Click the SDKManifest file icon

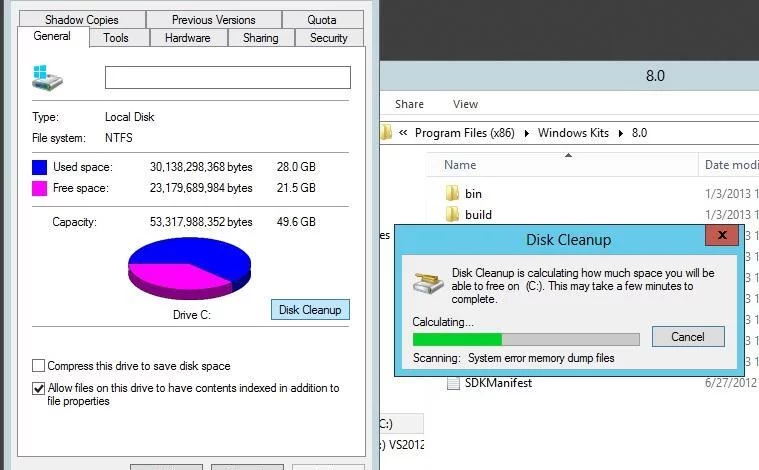click(453, 383)
